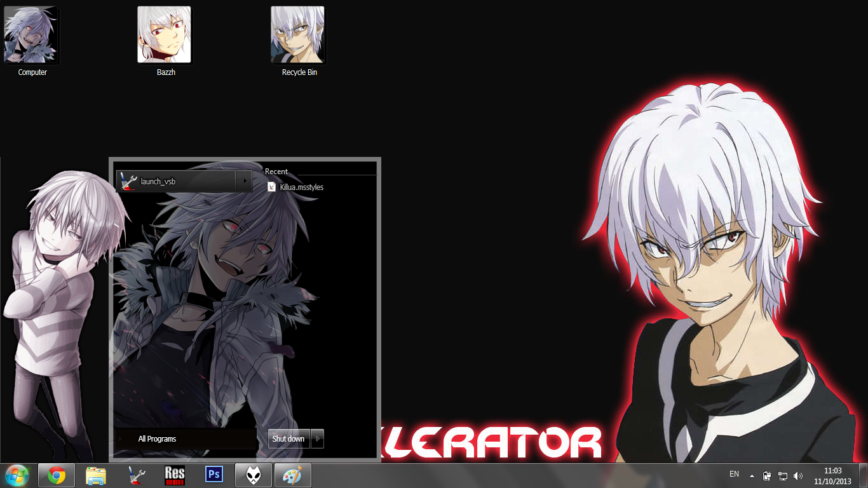
Task: Launch Google Chrome from the taskbar
Action: coord(57,475)
